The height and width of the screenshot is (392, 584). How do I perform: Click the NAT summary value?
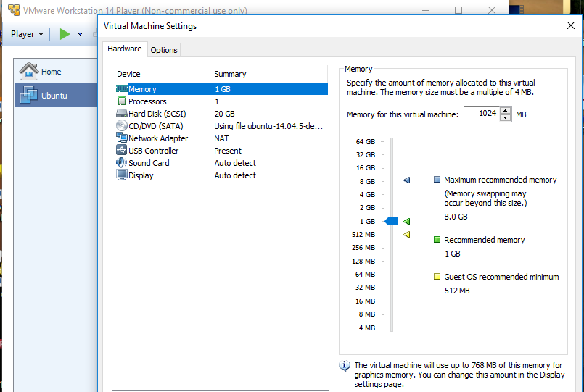[x=221, y=138]
